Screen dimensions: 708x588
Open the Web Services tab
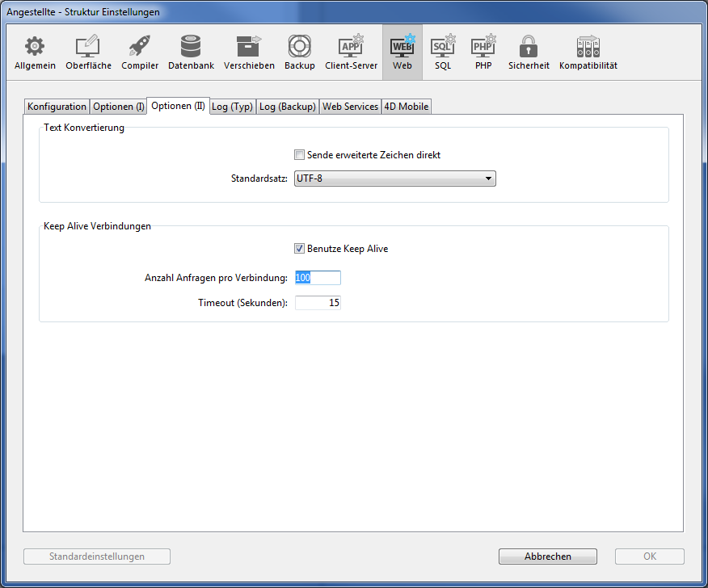pos(350,107)
